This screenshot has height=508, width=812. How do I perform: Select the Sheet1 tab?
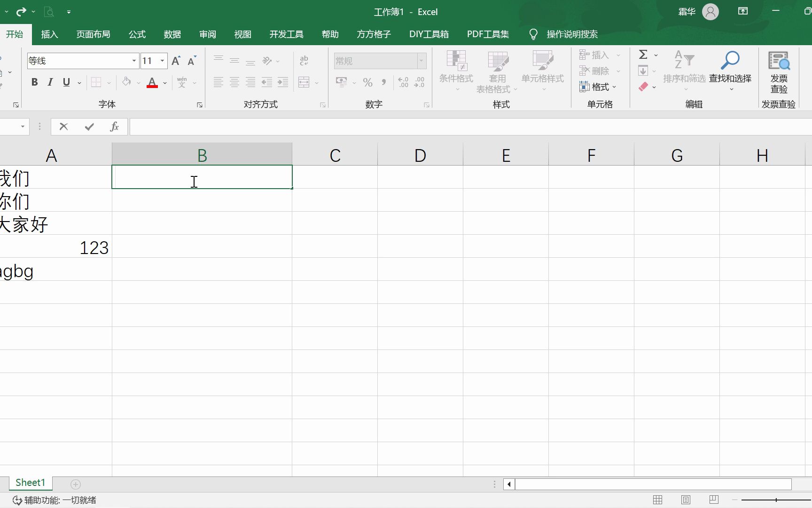coord(30,483)
